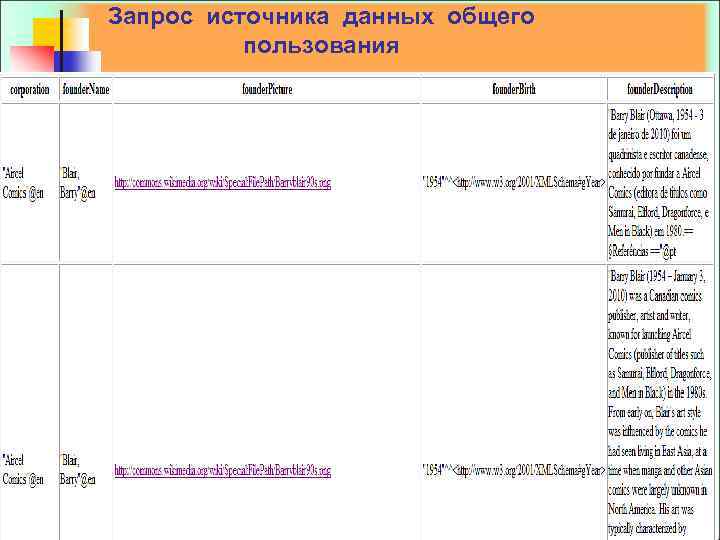This screenshot has width=720, height=540.
Task: Select the founderDescription column header
Action: (x=660, y=89)
